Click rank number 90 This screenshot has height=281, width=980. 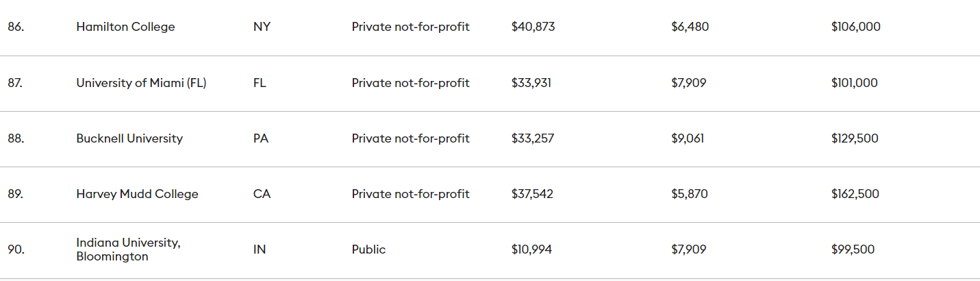click(16, 249)
